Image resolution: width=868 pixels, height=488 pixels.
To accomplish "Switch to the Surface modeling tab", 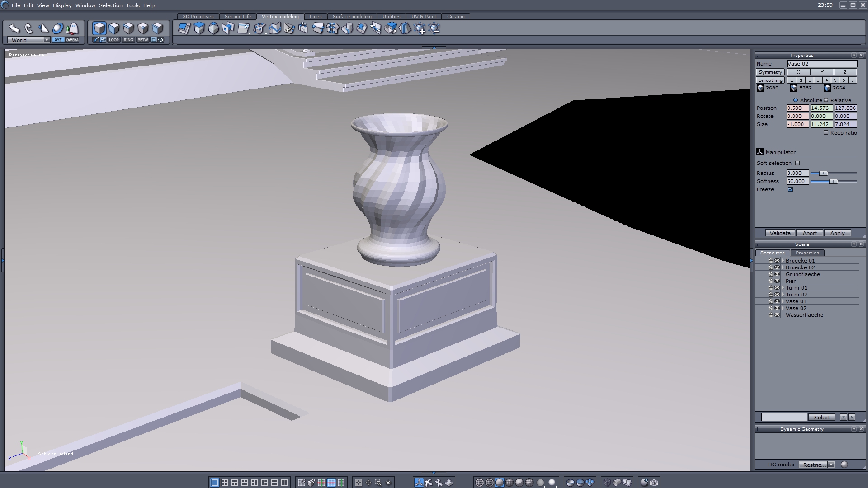I will tap(352, 16).
